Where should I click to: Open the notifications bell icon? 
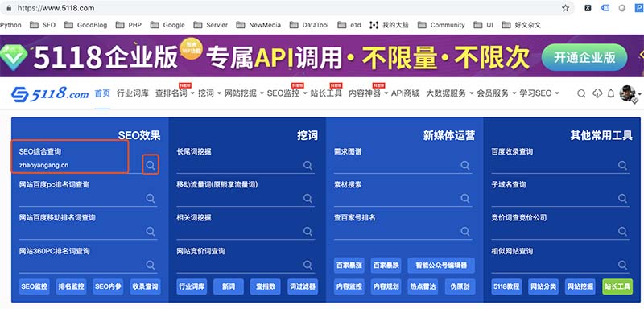[611, 93]
